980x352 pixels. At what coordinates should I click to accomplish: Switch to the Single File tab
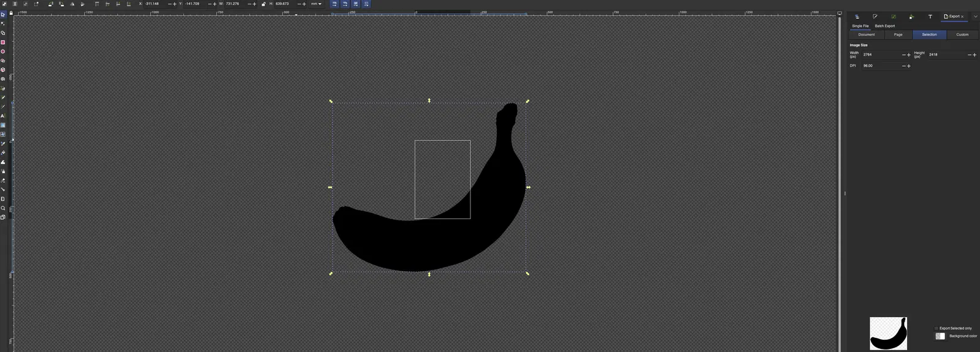pyautogui.click(x=860, y=26)
